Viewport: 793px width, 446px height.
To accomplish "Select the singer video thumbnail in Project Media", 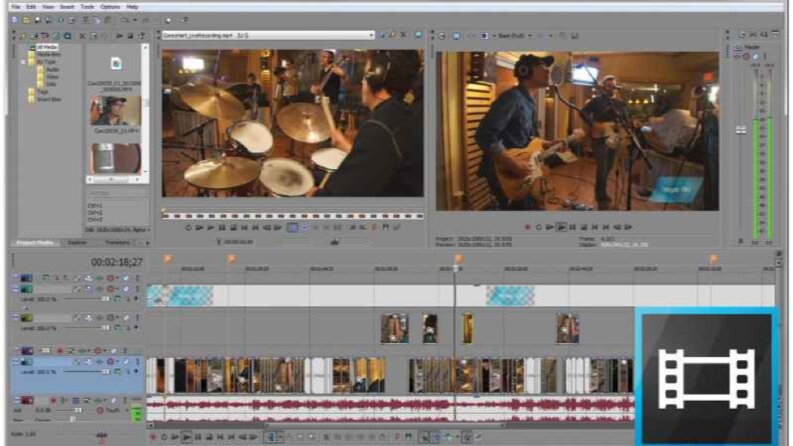I will 115,111.
